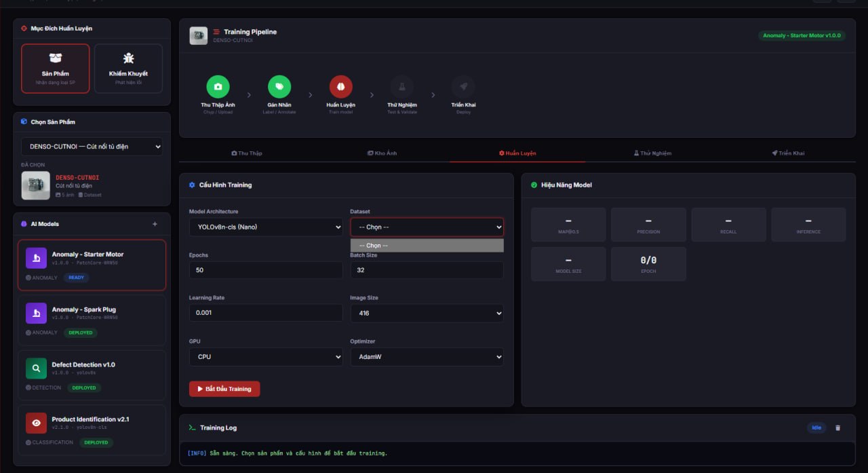Screen dimensions: 868x473
Task: Open the Optimizer dropdown
Action: pyautogui.click(x=427, y=356)
